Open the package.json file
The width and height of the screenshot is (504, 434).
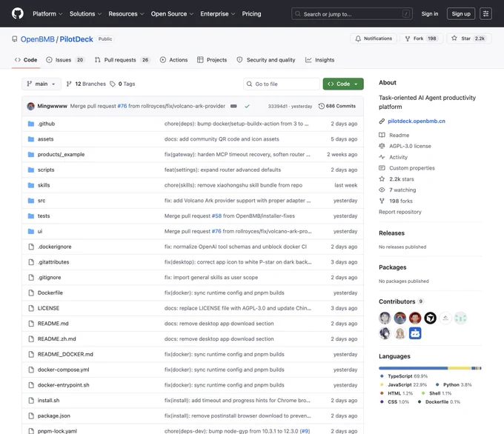[x=54, y=416]
